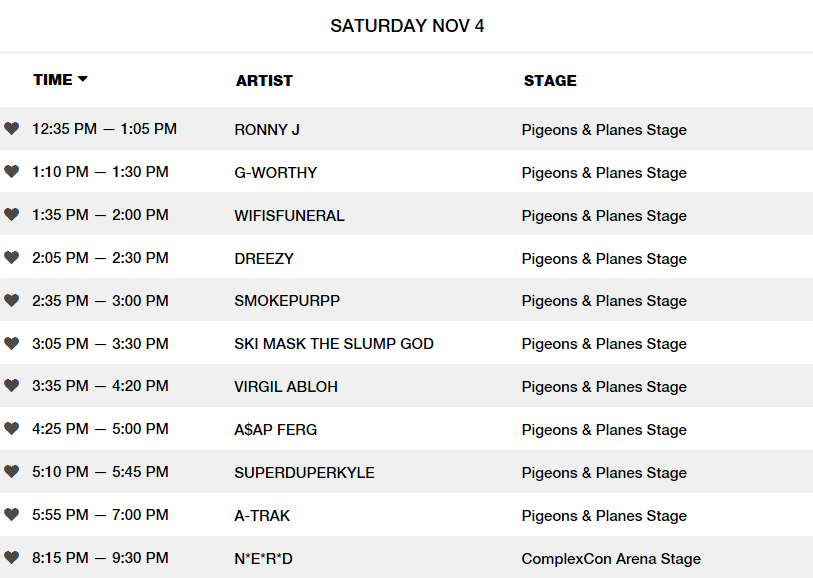The width and height of the screenshot is (813, 578).
Task: Favorite the RONNY J set with heart icon
Action: [11, 128]
